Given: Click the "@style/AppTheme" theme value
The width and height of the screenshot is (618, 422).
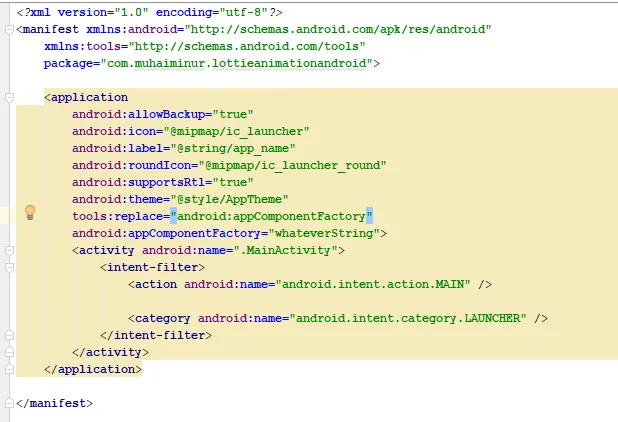Looking at the screenshot, I should coord(229,199).
